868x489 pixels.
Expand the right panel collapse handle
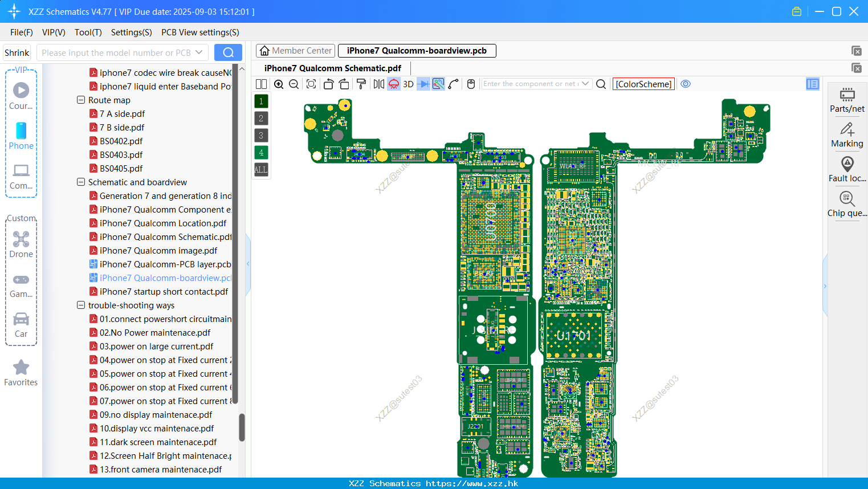click(x=825, y=286)
